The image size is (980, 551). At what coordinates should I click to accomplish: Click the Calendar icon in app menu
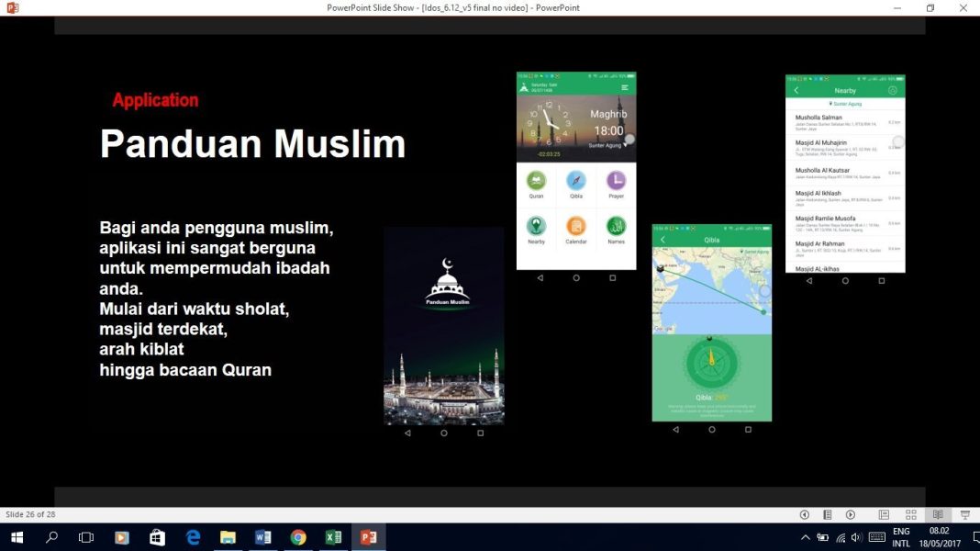576,226
